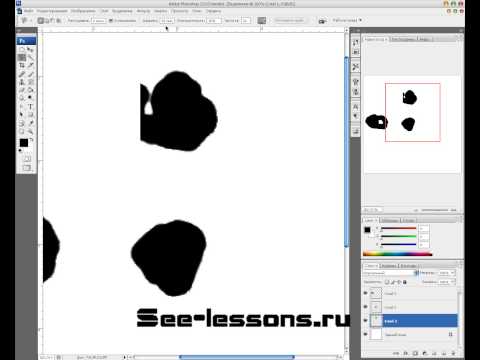Select the Hand tool
The height and width of the screenshot is (360, 480).
click(x=22, y=131)
